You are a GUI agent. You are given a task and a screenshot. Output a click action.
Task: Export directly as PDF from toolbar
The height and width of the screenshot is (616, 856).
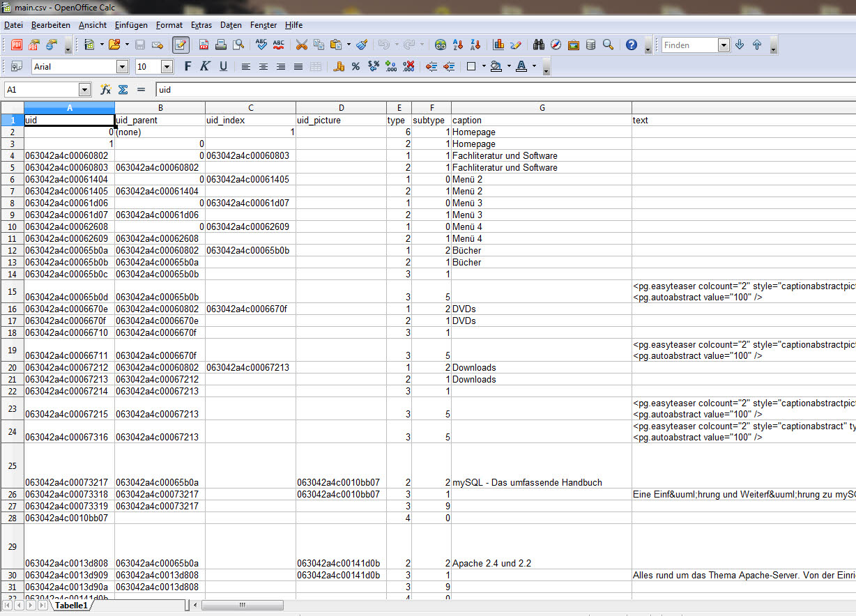[204, 45]
